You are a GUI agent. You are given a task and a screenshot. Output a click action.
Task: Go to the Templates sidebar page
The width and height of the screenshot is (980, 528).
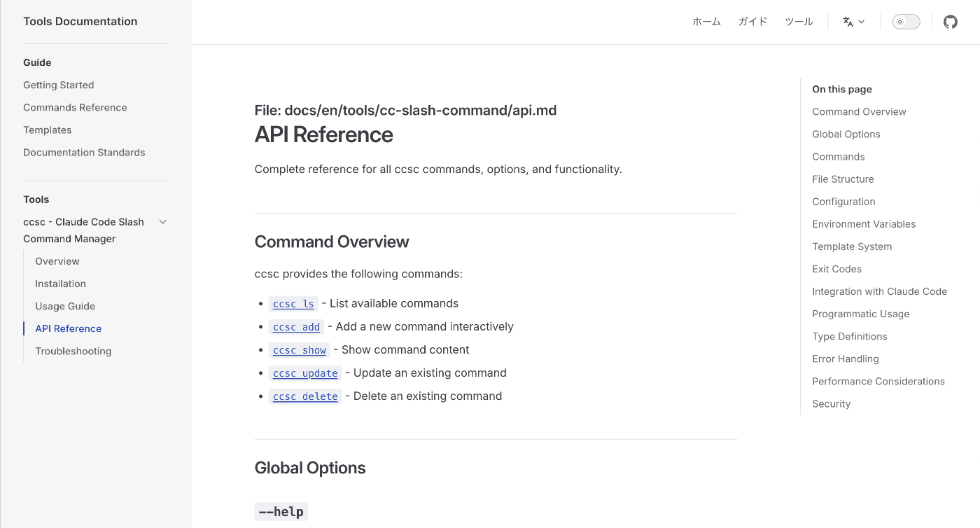48,130
